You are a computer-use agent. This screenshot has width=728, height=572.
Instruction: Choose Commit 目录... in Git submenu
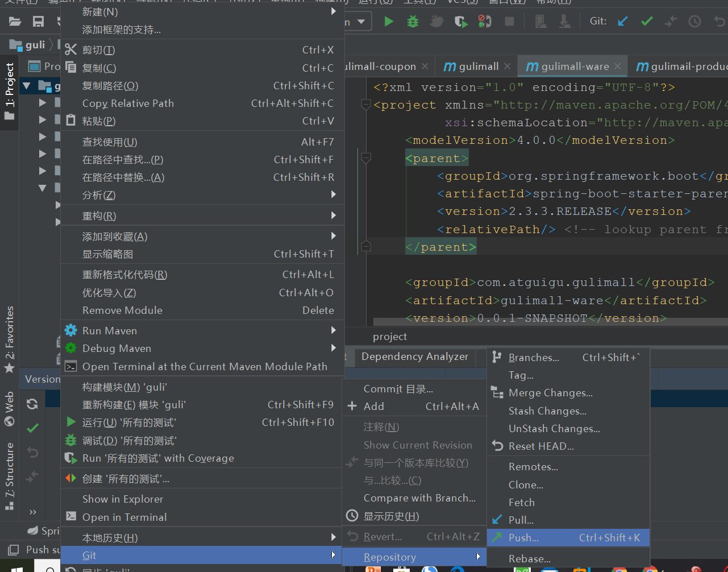(414, 389)
